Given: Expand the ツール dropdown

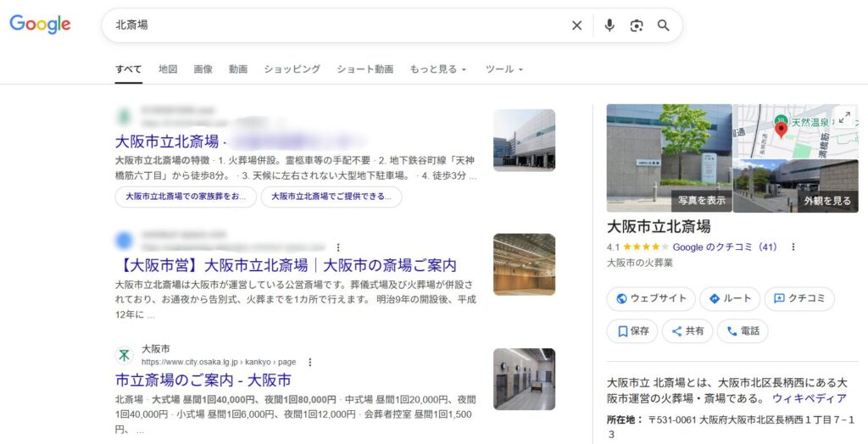Looking at the screenshot, I should [x=504, y=69].
